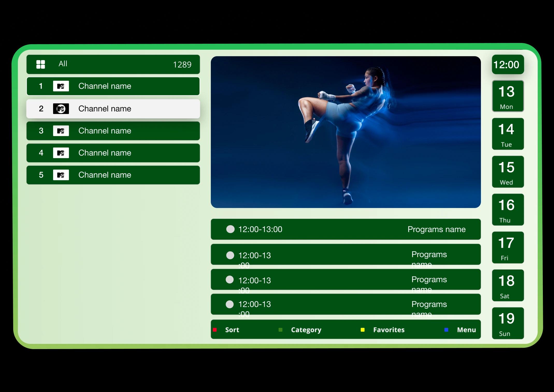Toggle the circle on the second program row
This screenshot has height=392, width=554.
point(229,255)
